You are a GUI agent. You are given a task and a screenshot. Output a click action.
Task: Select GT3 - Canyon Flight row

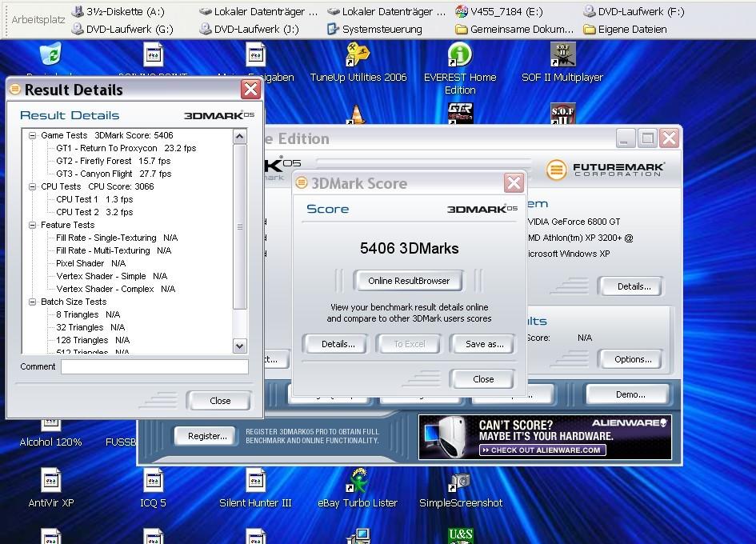coord(114,174)
